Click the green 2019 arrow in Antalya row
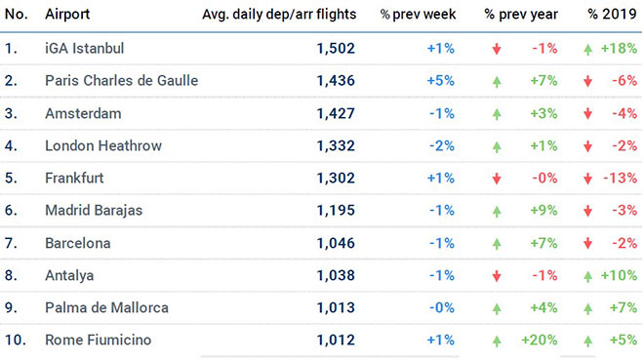The height and width of the screenshot is (361, 644). tap(588, 276)
